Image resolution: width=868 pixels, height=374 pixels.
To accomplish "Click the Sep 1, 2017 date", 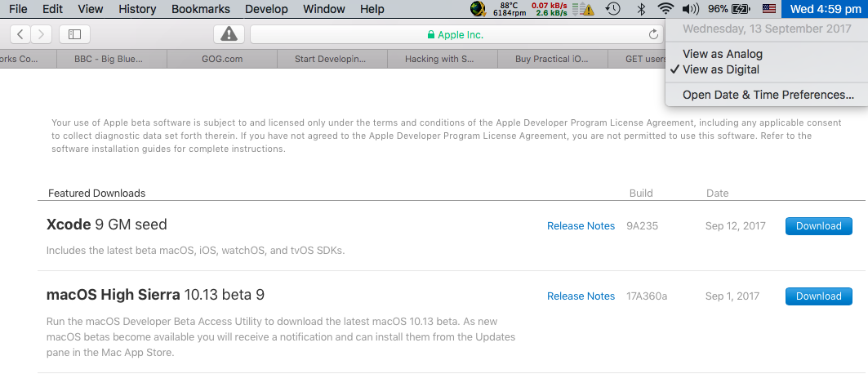I will click(x=732, y=296).
